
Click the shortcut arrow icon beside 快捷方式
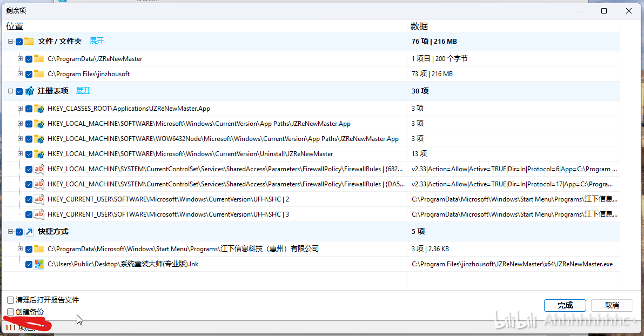pos(29,232)
